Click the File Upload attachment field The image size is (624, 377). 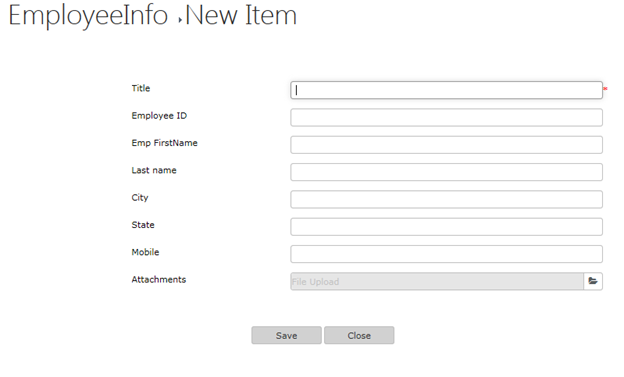point(437,281)
